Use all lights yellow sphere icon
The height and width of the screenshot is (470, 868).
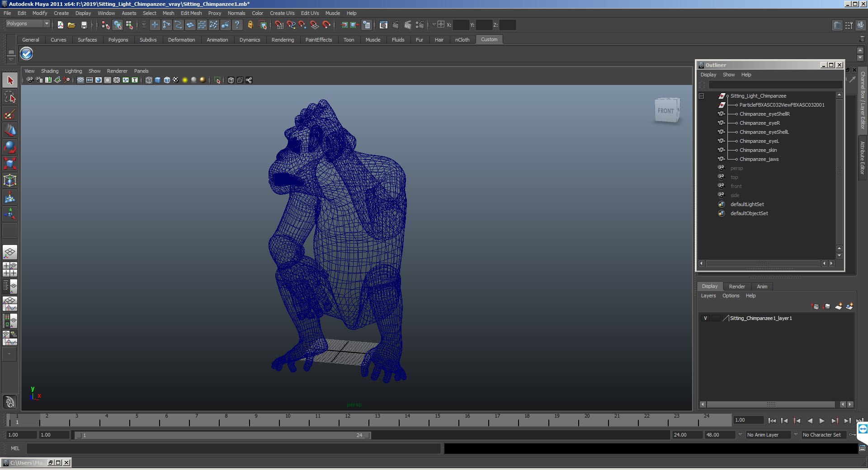click(185, 80)
